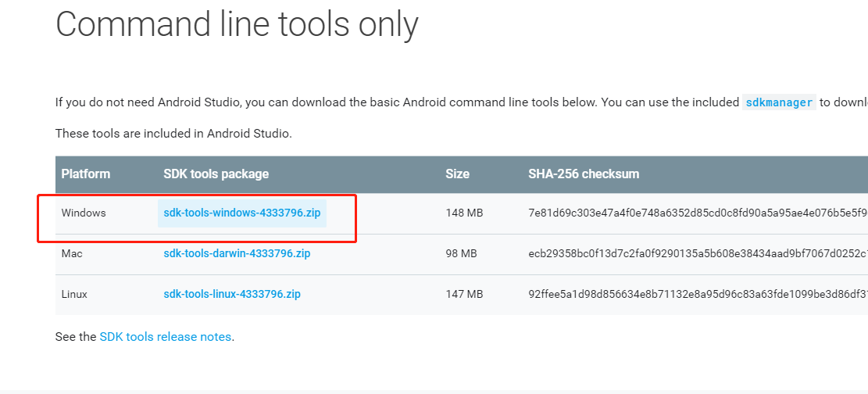The height and width of the screenshot is (394, 868).
Task: Click the checksum starting with ecb29358
Action: pyautogui.click(x=698, y=253)
